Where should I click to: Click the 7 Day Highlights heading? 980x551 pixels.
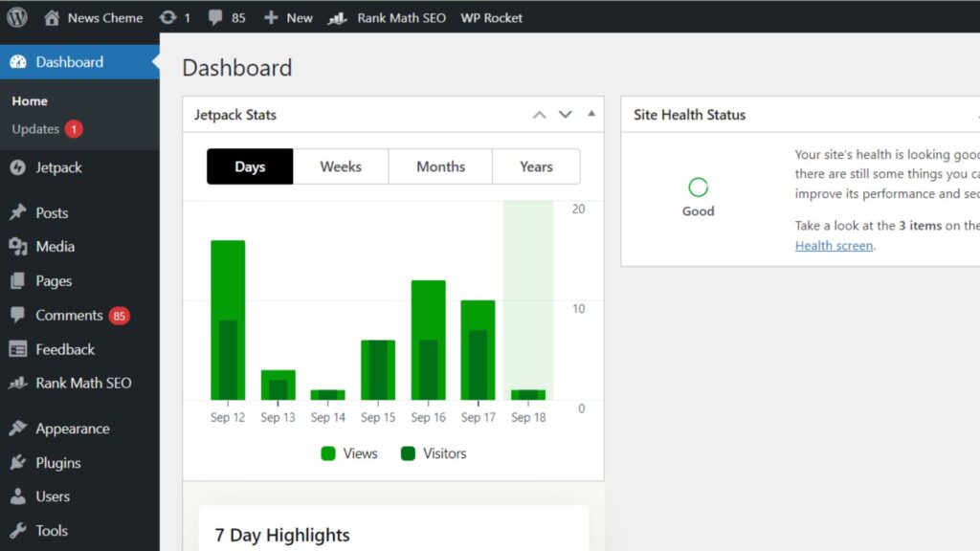tap(282, 536)
